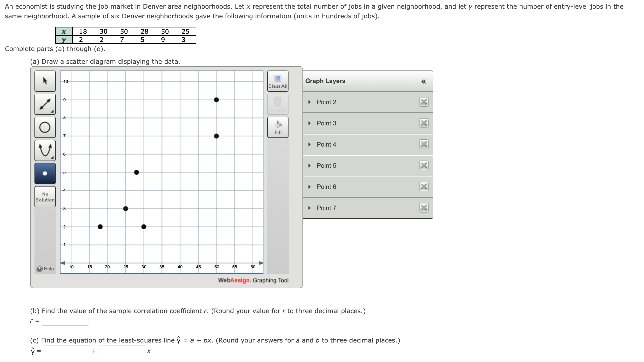Select the point plotting tool
Viewport: 644px width, 362px height.
[x=45, y=174]
